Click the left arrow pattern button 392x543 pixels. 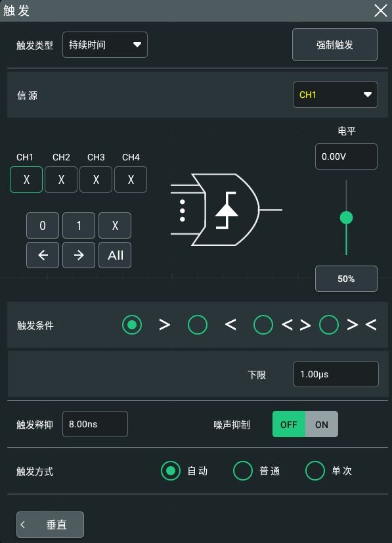coord(43,255)
